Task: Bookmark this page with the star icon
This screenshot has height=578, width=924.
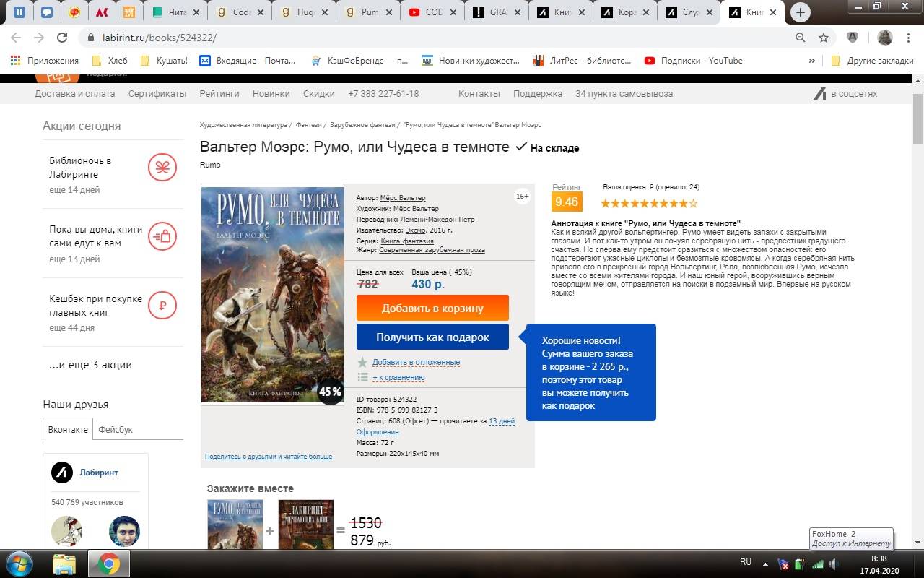Action: 824,38
